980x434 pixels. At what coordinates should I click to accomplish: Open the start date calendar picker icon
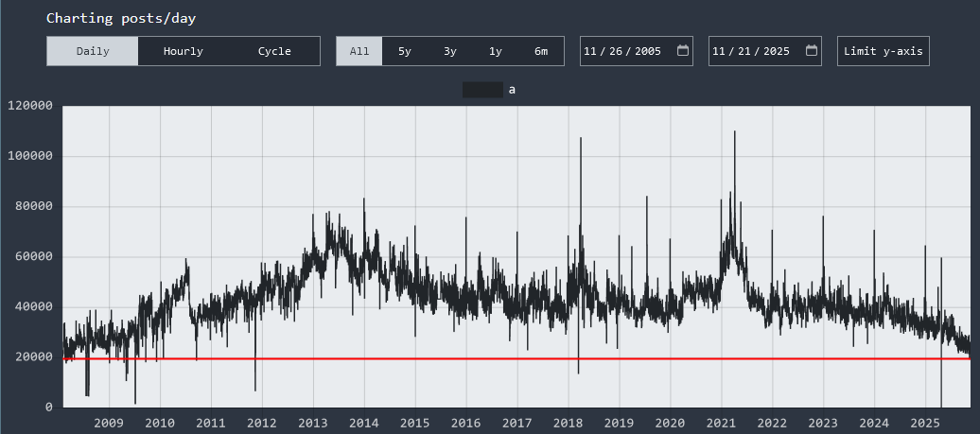(x=683, y=50)
